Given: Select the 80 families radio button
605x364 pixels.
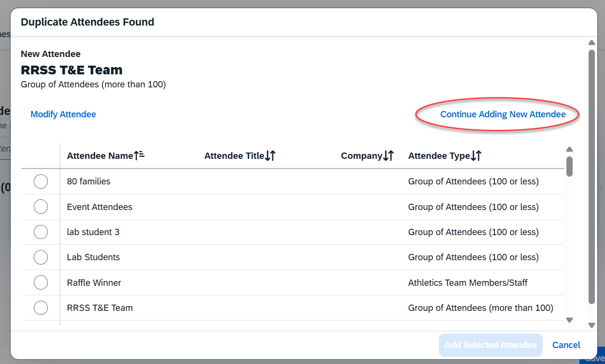Looking at the screenshot, I should coord(41,182).
